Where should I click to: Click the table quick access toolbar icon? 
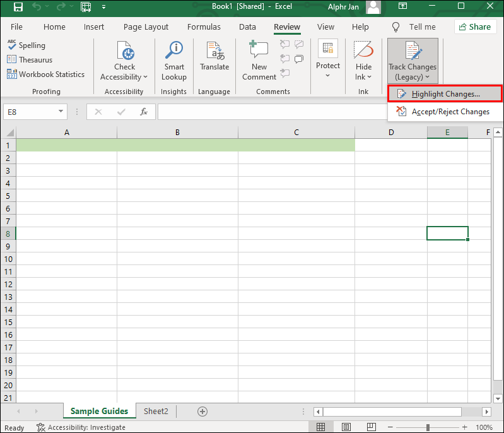click(86, 6)
